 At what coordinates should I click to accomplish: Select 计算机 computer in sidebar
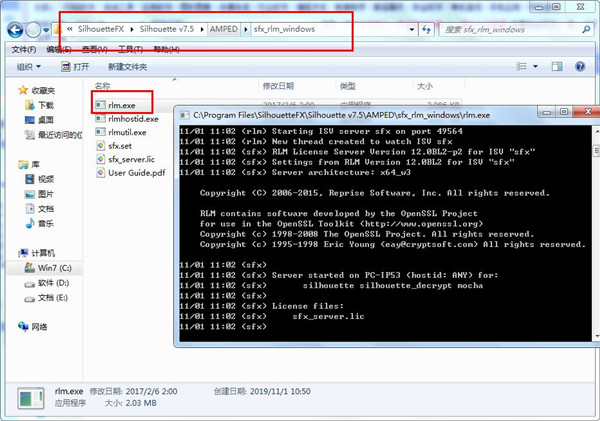36,253
